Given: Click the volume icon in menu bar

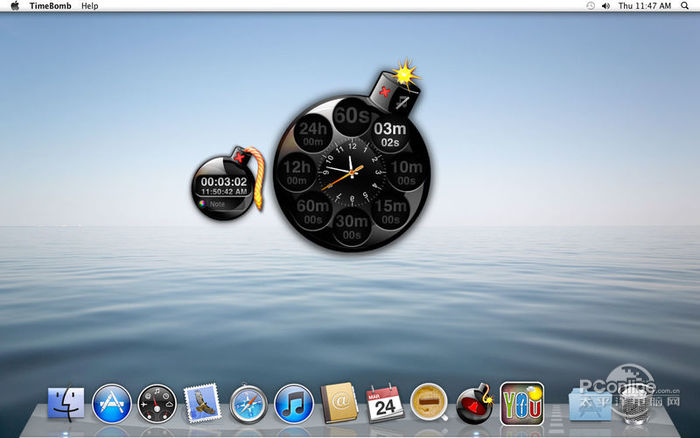Looking at the screenshot, I should (605, 6).
